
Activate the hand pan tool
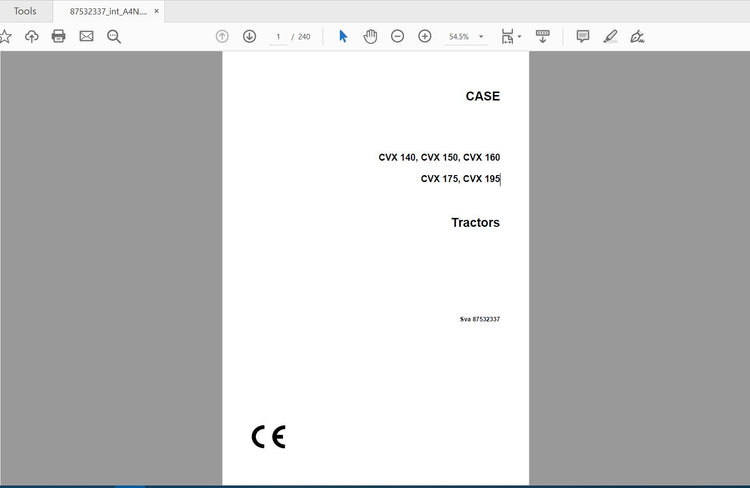370,36
